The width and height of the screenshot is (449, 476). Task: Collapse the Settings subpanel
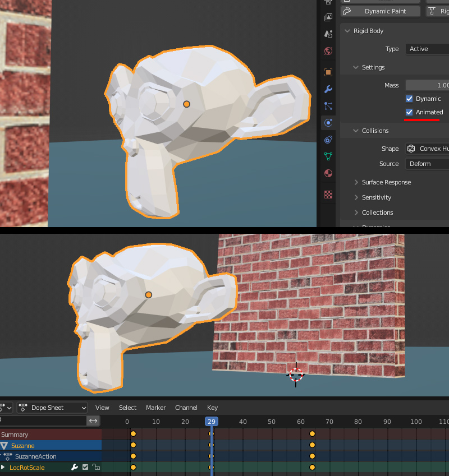point(356,67)
